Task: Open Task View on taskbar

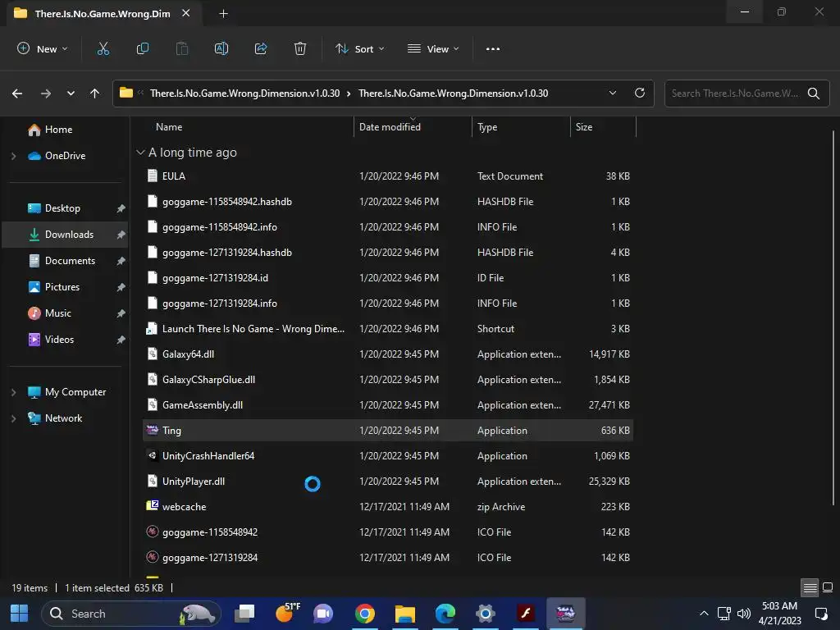Action: coord(244,614)
